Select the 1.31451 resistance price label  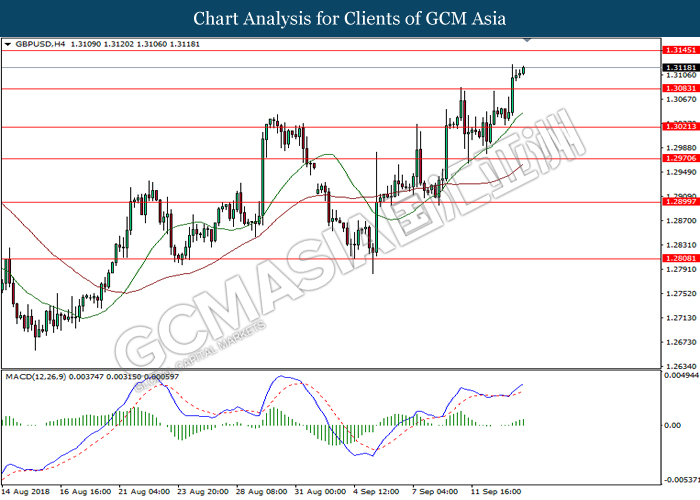click(x=681, y=50)
